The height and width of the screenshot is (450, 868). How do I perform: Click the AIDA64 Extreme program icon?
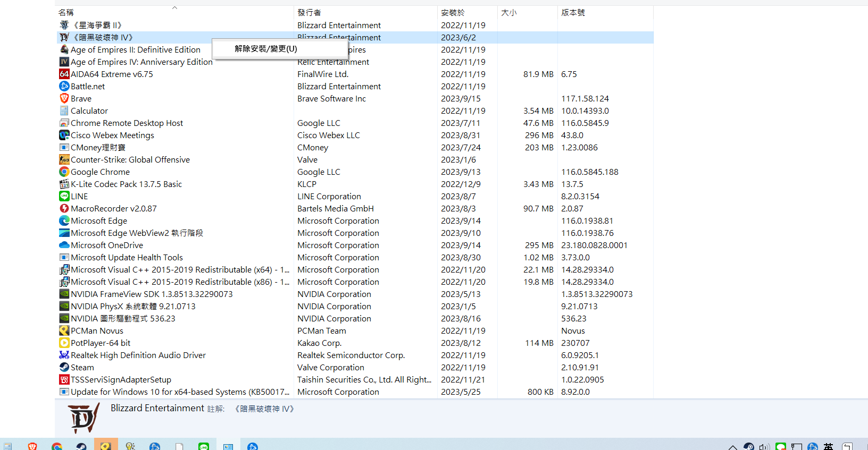point(64,74)
